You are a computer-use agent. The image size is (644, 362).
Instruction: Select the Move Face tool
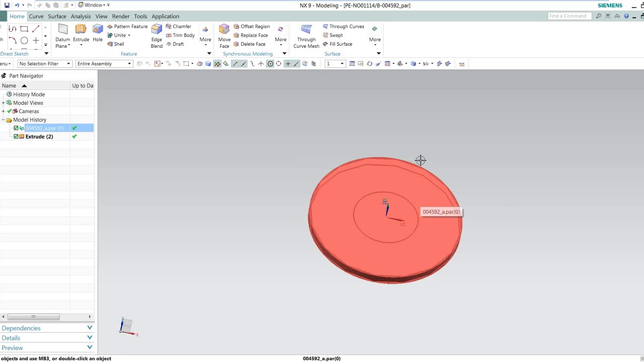pyautogui.click(x=224, y=36)
